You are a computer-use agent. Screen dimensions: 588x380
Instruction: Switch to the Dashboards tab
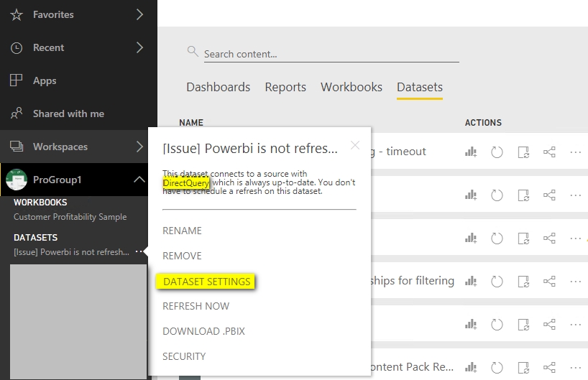[x=219, y=87]
